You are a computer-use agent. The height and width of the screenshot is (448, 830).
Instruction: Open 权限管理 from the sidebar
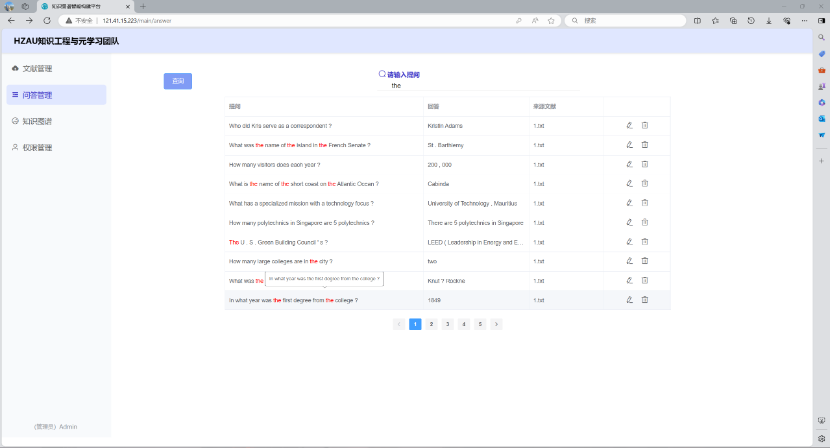37,147
